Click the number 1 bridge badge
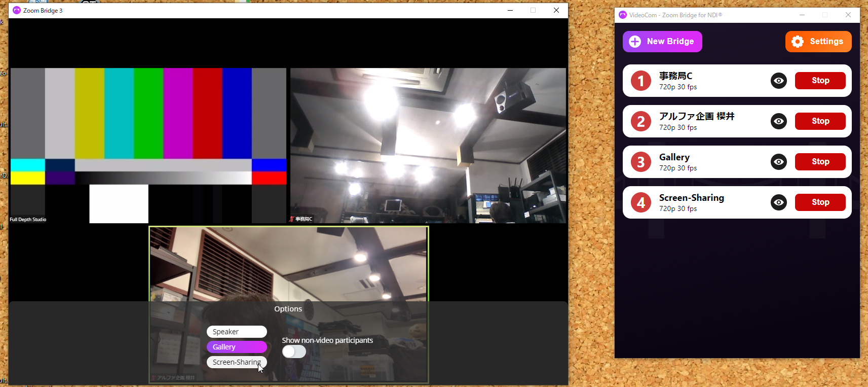The height and width of the screenshot is (387, 868). click(x=641, y=81)
